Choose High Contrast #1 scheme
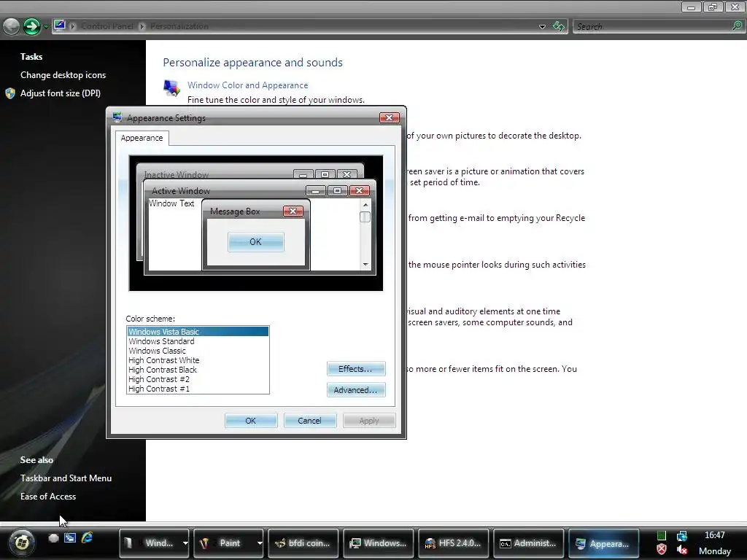747x560 pixels. pyautogui.click(x=198, y=389)
